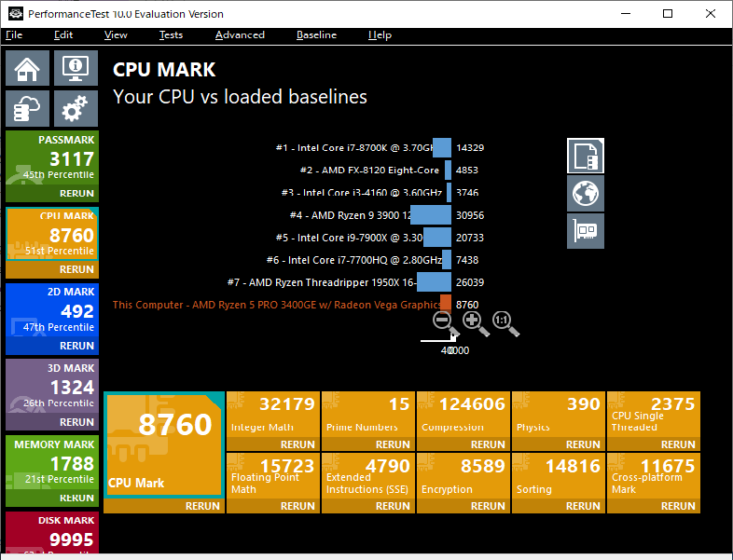
Task: Click the Intel Core i7-7700HQ label
Action: tap(353, 260)
